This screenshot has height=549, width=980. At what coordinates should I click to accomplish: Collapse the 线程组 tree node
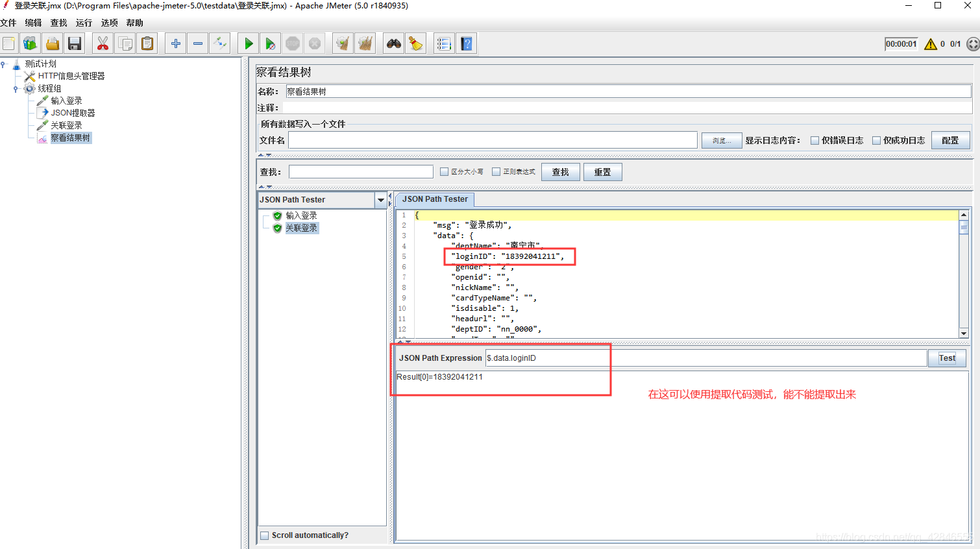(x=16, y=88)
